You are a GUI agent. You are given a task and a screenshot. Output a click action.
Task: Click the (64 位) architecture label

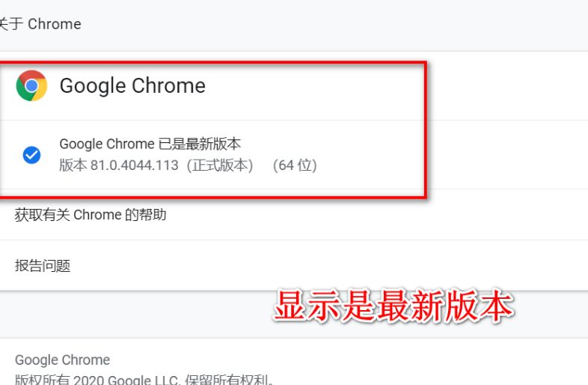[x=294, y=165]
